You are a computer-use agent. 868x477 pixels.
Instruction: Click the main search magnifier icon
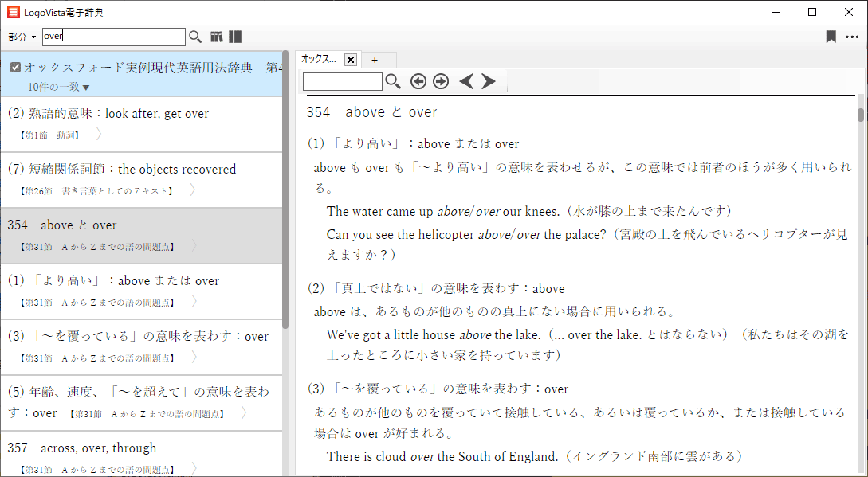click(195, 37)
